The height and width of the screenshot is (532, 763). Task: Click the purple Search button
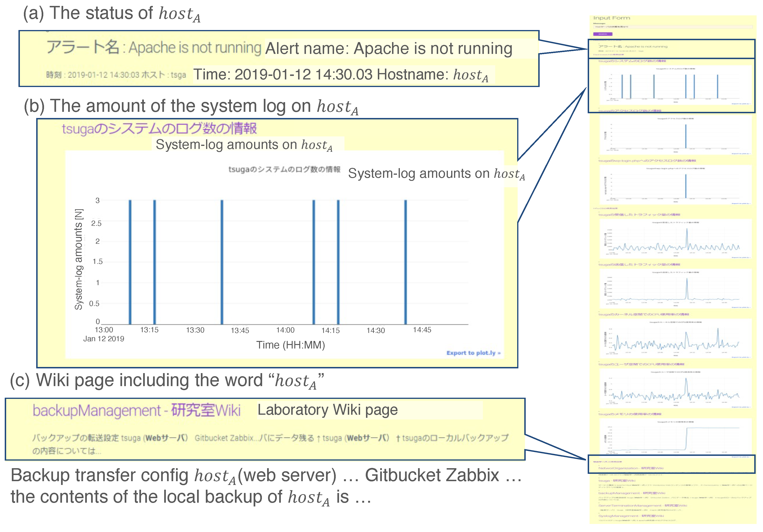(x=603, y=34)
